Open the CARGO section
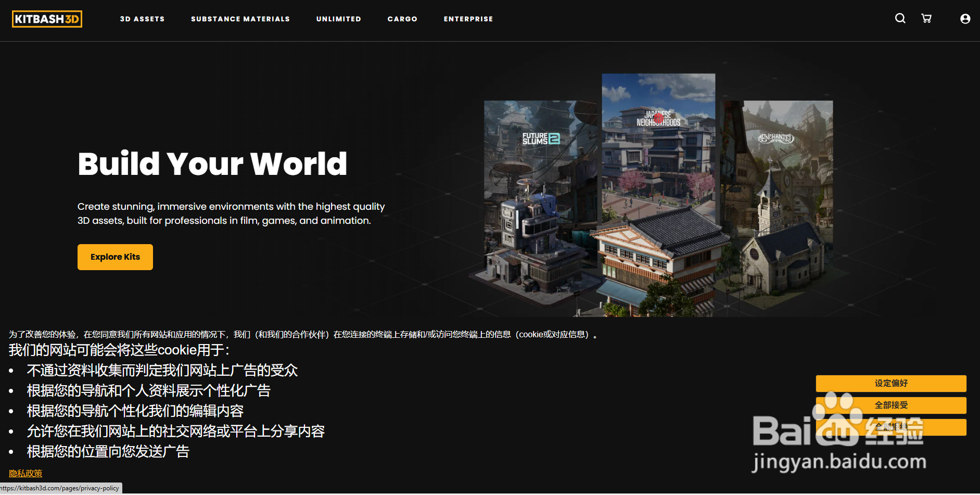The height and width of the screenshot is (495, 980). [x=402, y=19]
